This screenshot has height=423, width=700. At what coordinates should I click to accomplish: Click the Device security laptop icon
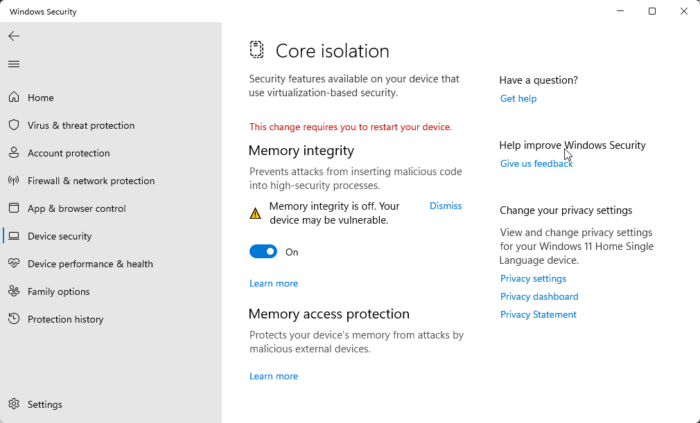[14, 236]
